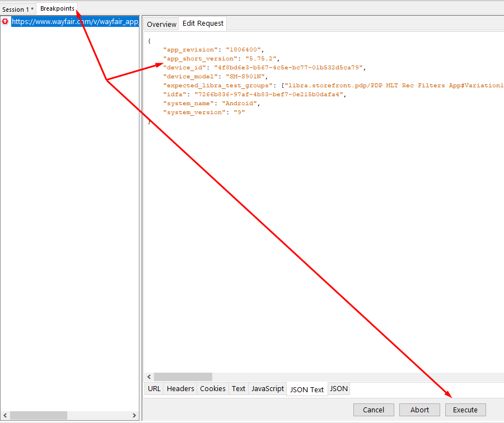Screen dimensions: 504x423
Task: Open the Overview tab
Action: coord(161,24)
